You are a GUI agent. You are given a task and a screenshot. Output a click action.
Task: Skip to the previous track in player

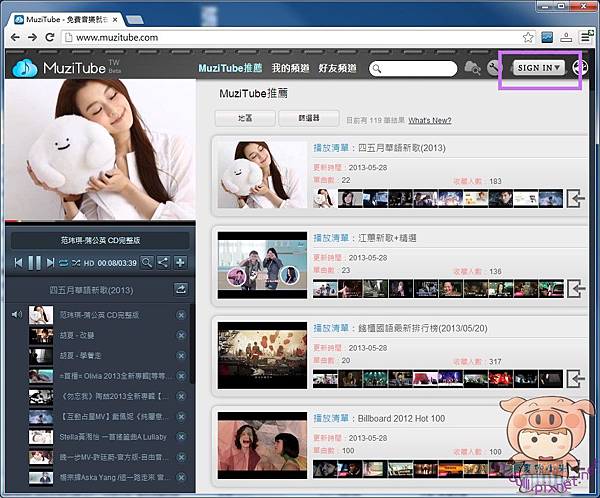pyautogui.click(x=18, y=263)
